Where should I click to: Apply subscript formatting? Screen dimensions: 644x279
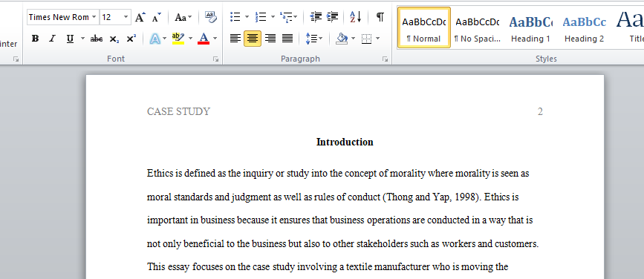[114, 39]
